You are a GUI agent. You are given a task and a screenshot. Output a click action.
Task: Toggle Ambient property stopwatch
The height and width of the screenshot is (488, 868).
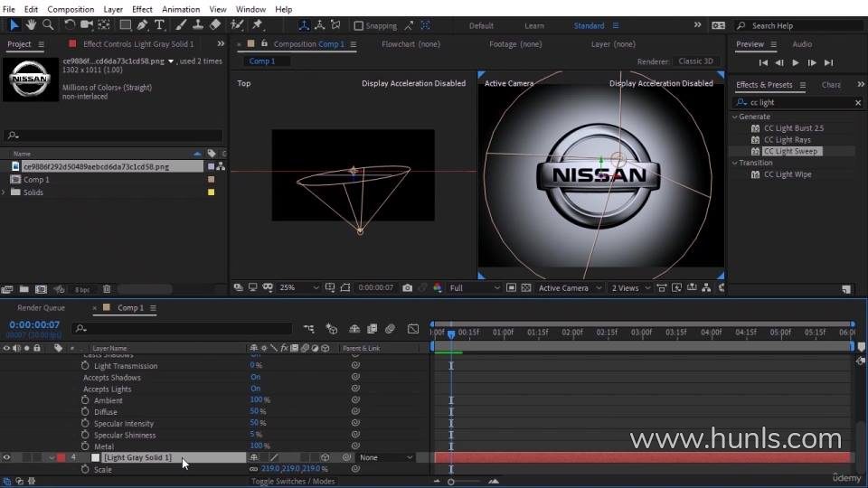point(85,400)
